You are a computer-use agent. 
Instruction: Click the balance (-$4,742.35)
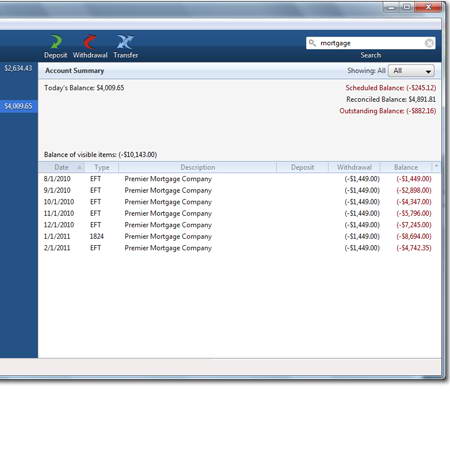point(414,248)
